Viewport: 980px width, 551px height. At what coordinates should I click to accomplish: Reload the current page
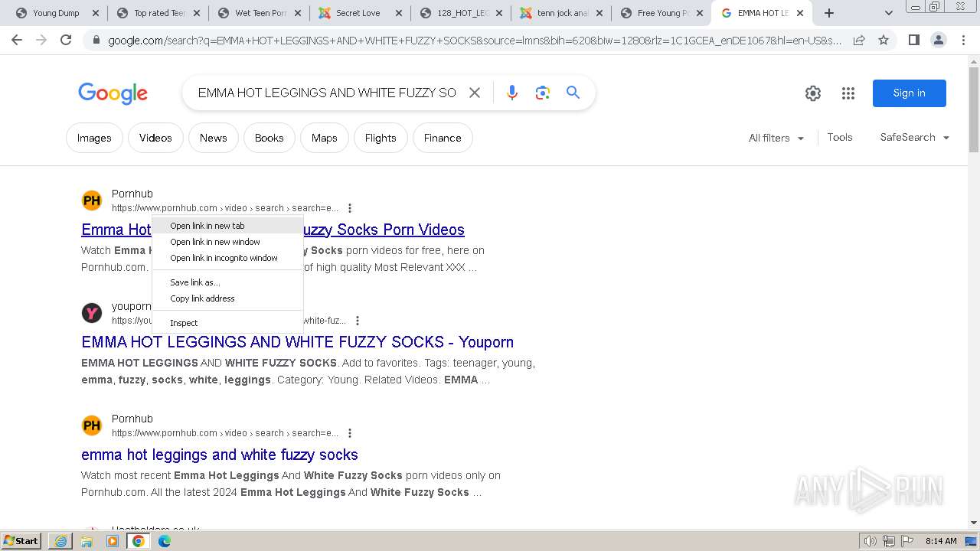66,40
